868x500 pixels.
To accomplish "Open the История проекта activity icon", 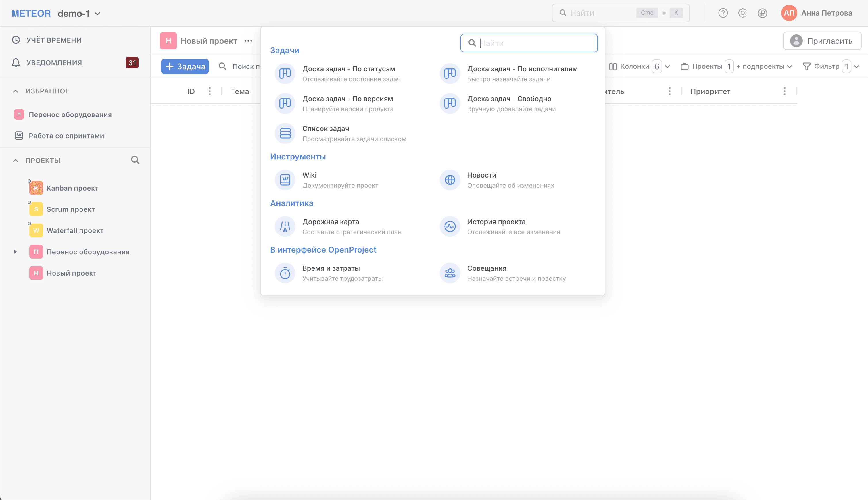I will pyautogui.click(x=450, y=226).
